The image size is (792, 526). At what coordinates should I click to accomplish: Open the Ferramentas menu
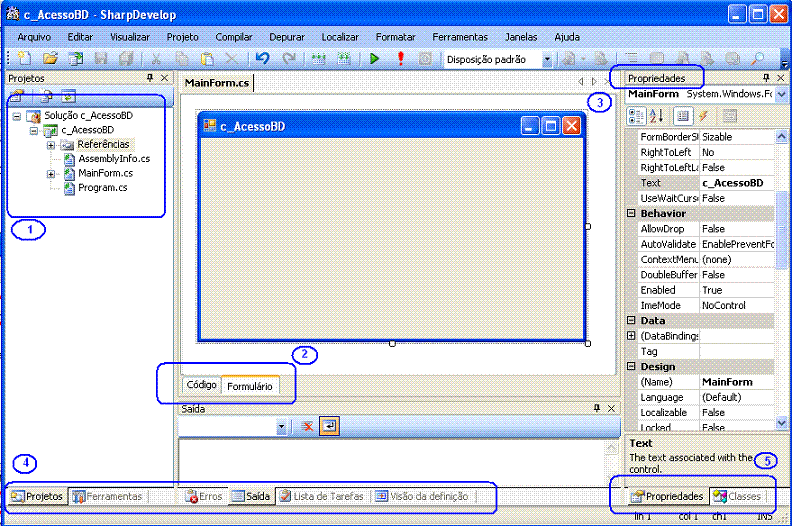[x=460, y=37]
